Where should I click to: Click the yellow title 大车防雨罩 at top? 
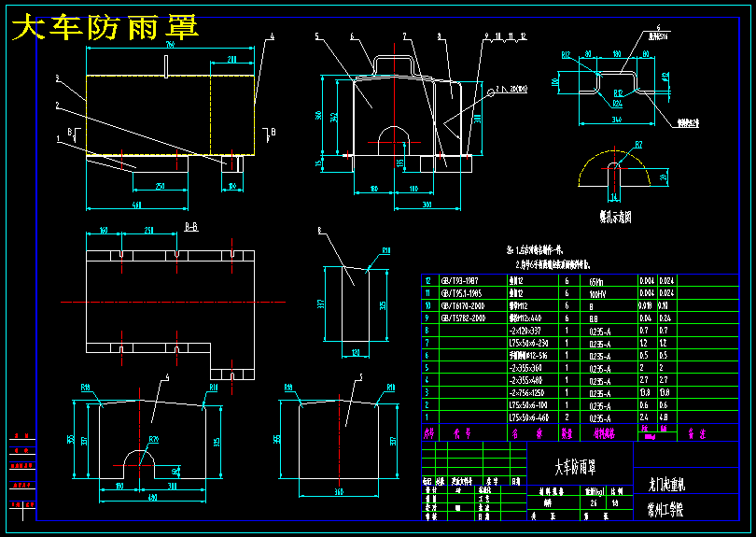(x=105, y=27)
